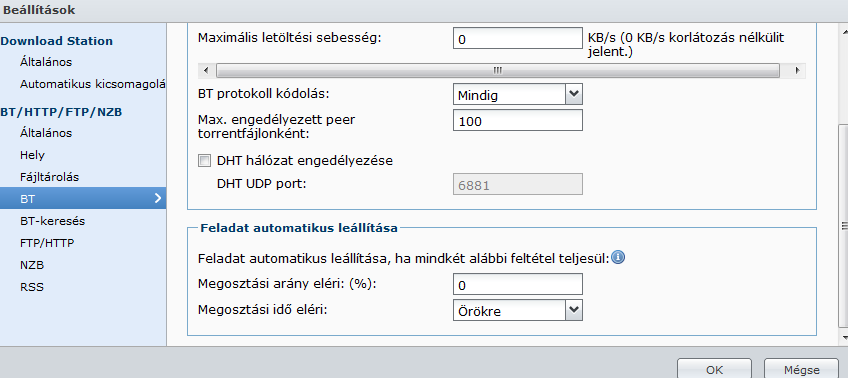Click the horizontal scrollbar thumb
The height and width of the screenshot is (378, 848).
coord(498,70)
